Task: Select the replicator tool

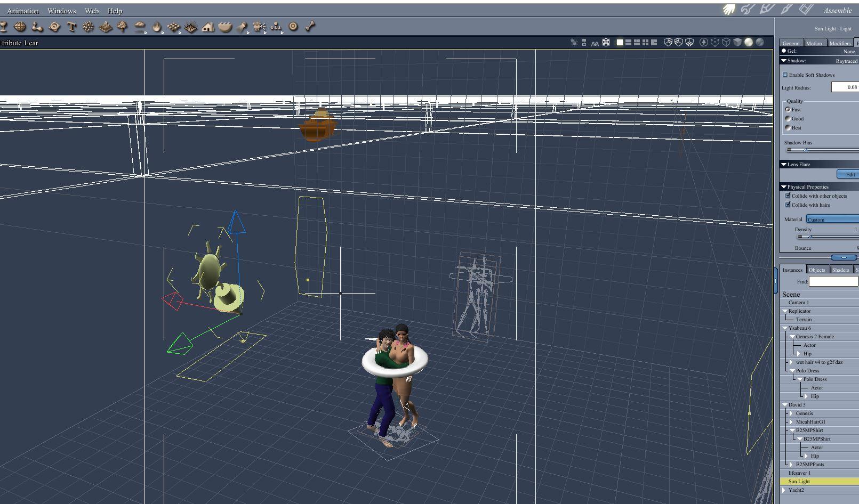Action: pyautogui.click(x=174, y=27)
